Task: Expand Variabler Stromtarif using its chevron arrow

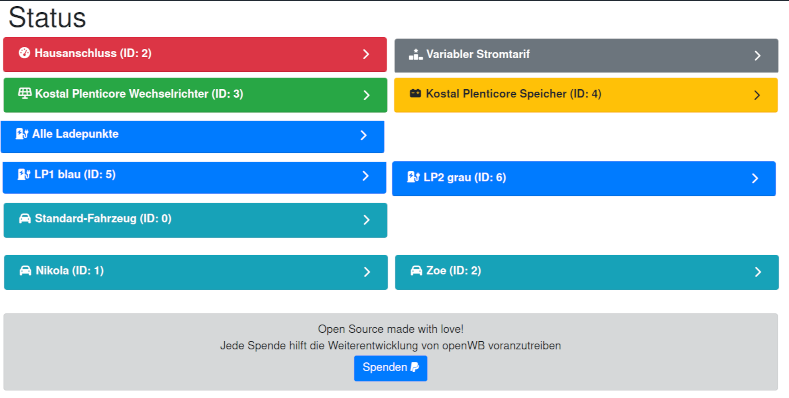Action: click(757, 56)
